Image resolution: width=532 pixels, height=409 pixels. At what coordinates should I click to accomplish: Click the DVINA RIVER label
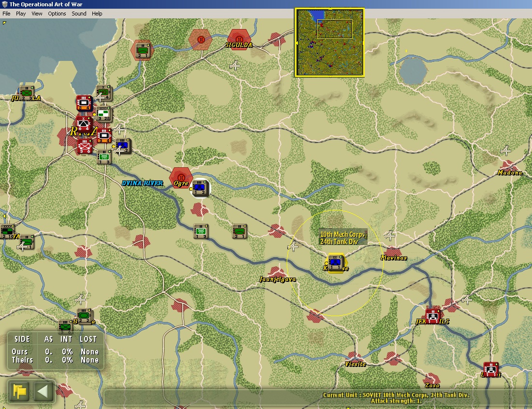pyautogui.click(x=142, y=183)
